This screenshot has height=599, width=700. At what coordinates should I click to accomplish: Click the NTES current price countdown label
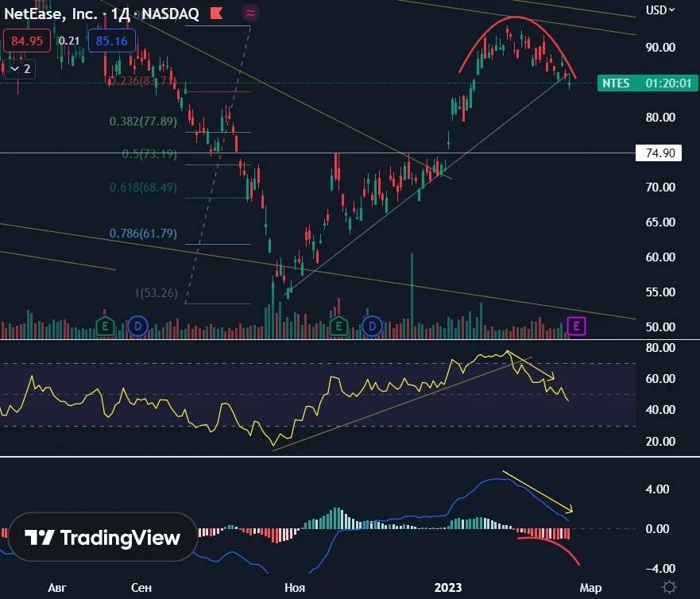pyautogui.click(x=648, y=83)
